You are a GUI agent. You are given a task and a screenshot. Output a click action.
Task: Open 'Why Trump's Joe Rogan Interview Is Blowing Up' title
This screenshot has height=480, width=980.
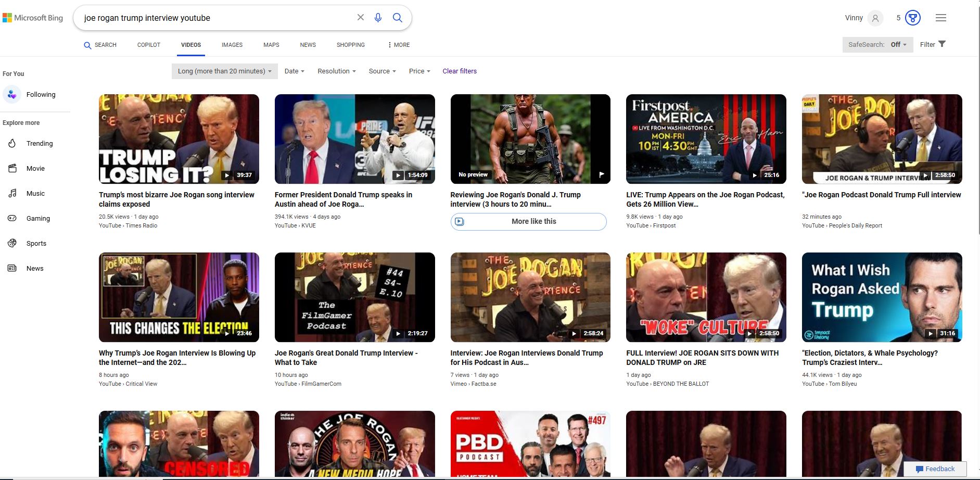177,358
